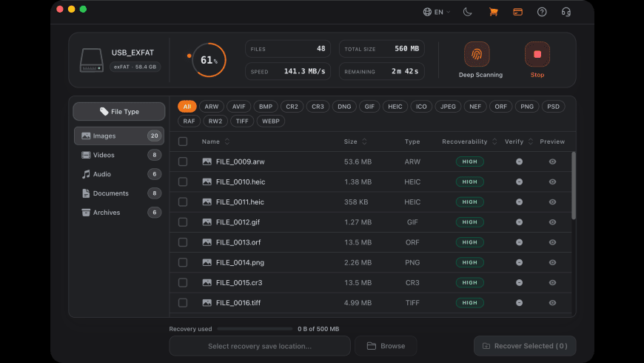Sort by the Name column arrows
The width and height of the screenshot is (644, 363).
coord(227,141)
